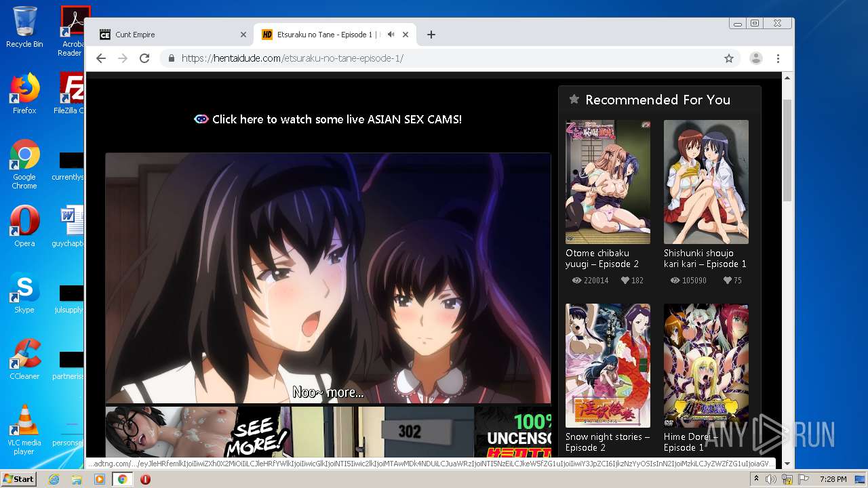Open the network status tray icon
This screenshot has height=488, width=868.
pyautogui.click(x=787, y=479)
